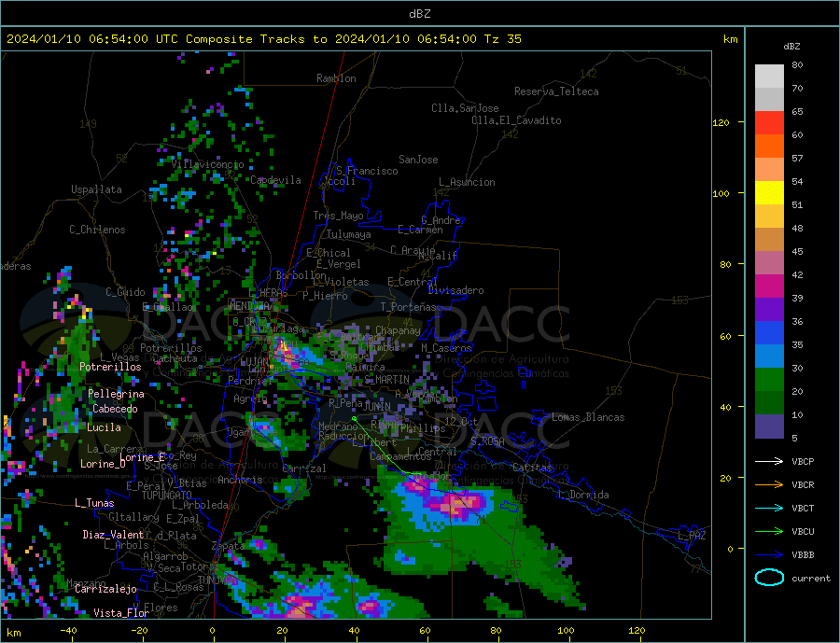Click the 'VBCP' legend label
This screenshot has height=643, width=840.
(803, 461)
